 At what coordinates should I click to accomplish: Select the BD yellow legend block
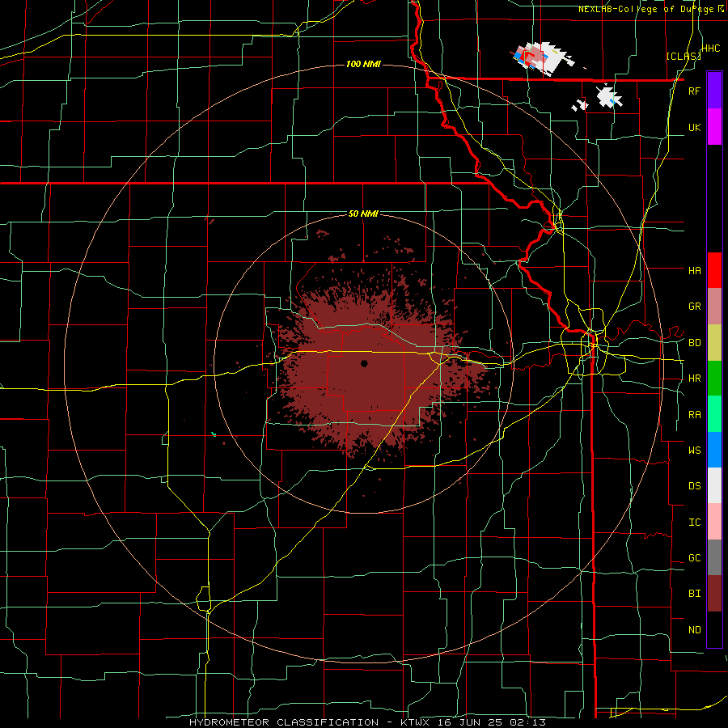[x=714, y=343]
